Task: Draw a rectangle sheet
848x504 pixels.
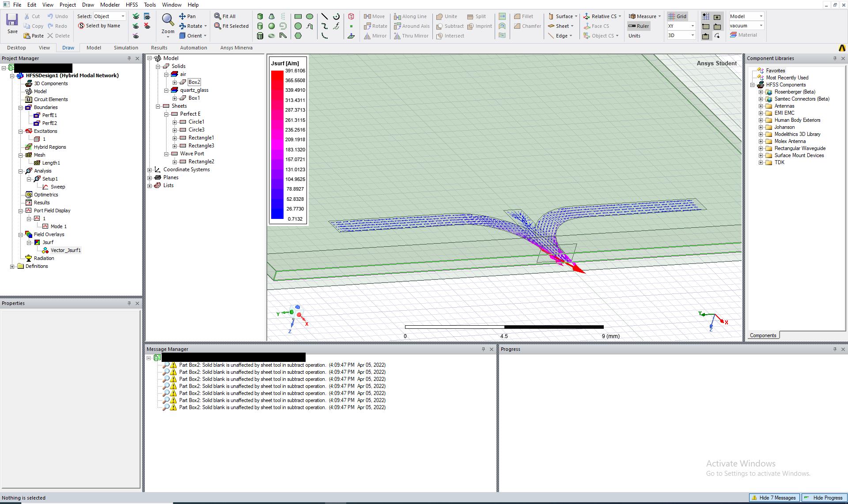Action: (x=298, y=16)
